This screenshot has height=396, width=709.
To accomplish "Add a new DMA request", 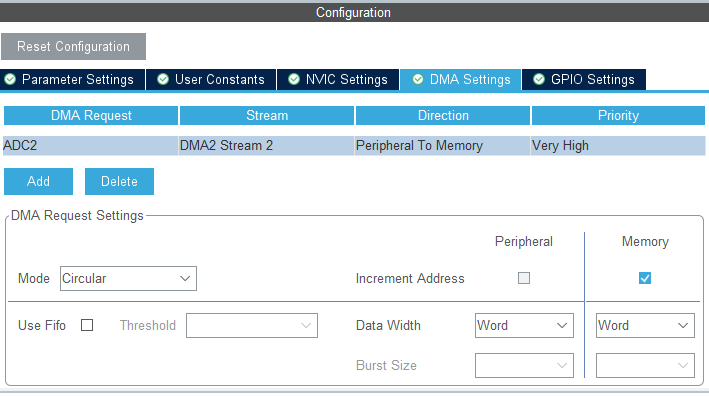I will pyautogui.click(x=38, y=182).
